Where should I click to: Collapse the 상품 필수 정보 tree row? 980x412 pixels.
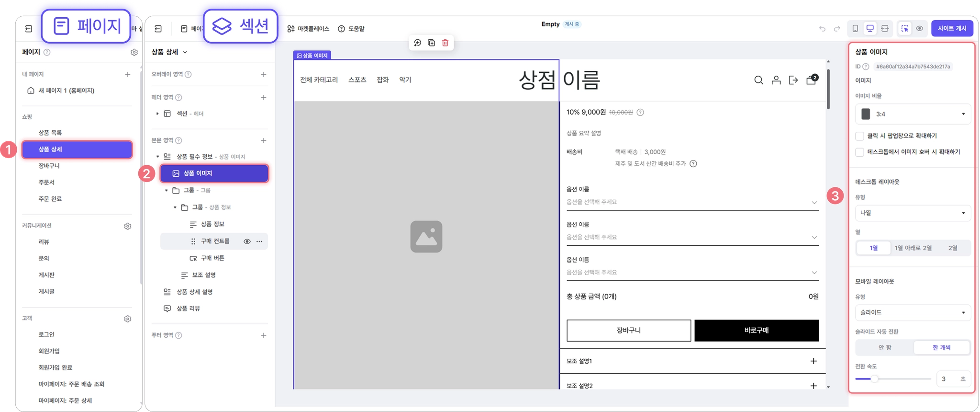tap(157, 157)
